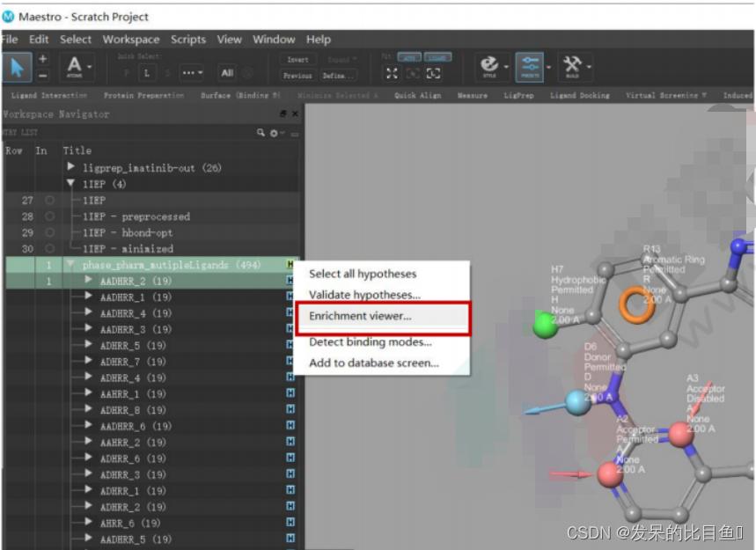The width and height of the screenshot is (756, 550).
Task: Open LigPrep shortcut
Action: 518,95
